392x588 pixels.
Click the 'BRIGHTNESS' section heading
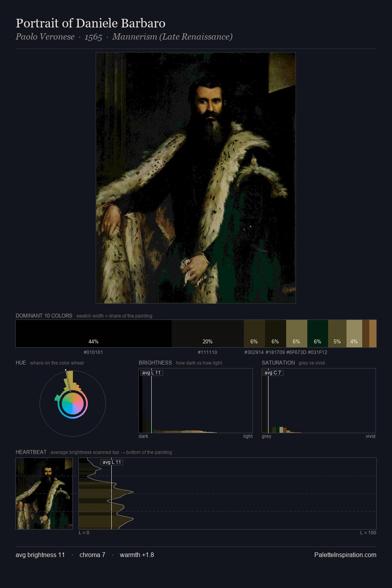(155, 363)
